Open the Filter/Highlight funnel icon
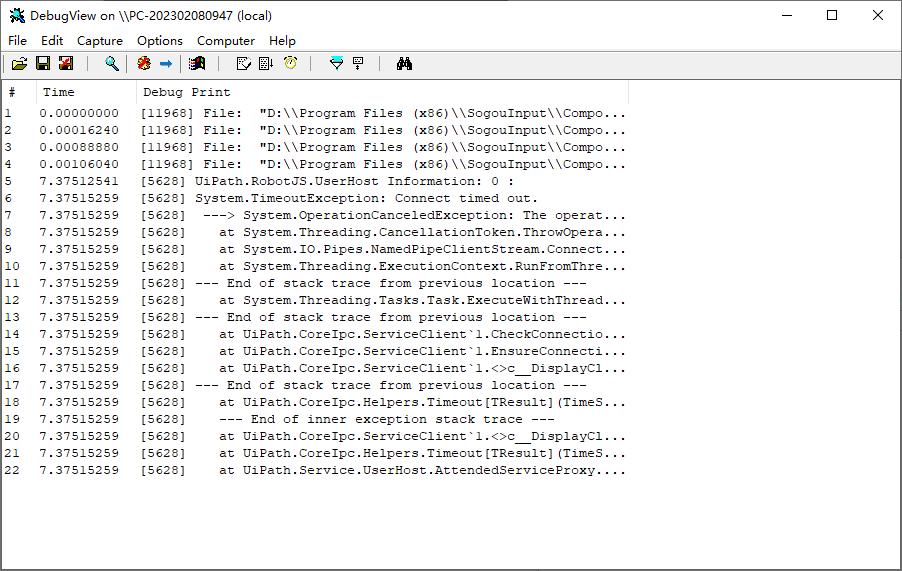Viewport: 902px width, 571px height. [x=337, y=64]
